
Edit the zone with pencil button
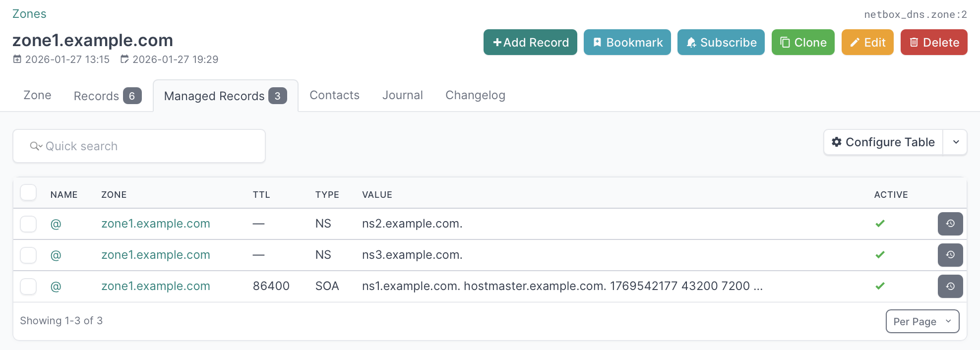point(867,42)
